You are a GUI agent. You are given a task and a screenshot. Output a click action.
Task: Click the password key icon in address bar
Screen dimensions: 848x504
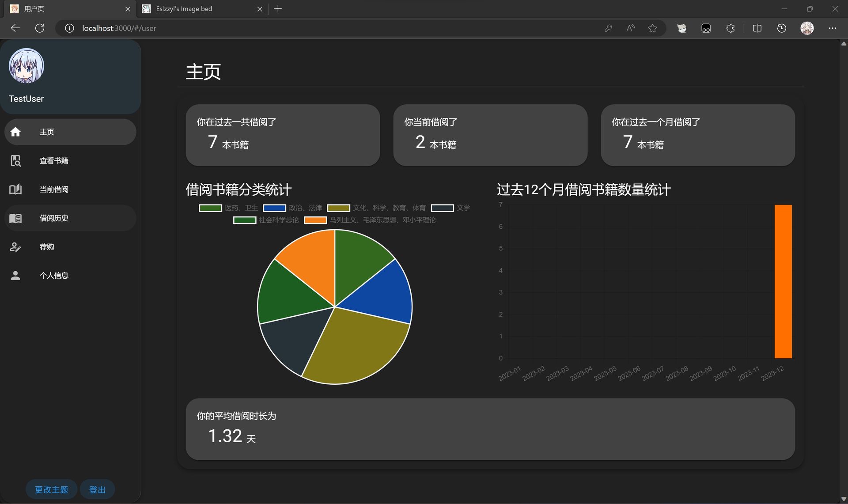pos(608,28)
